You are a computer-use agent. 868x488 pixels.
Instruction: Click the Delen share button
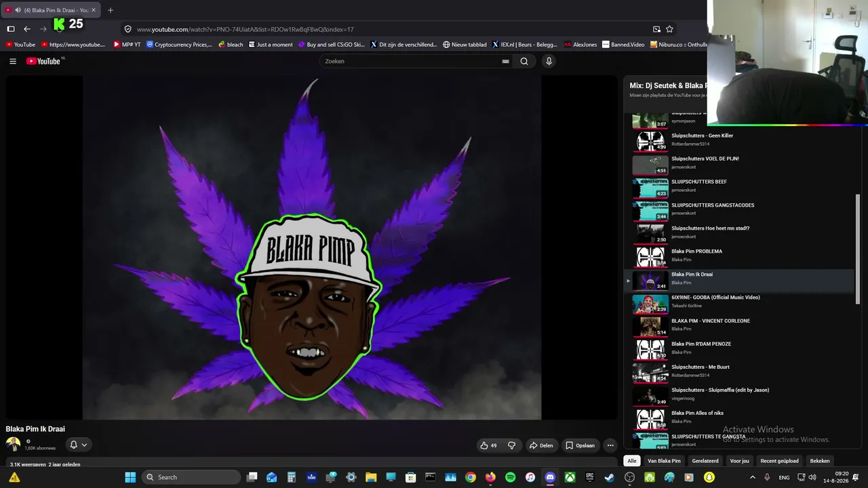coord(541,445)
